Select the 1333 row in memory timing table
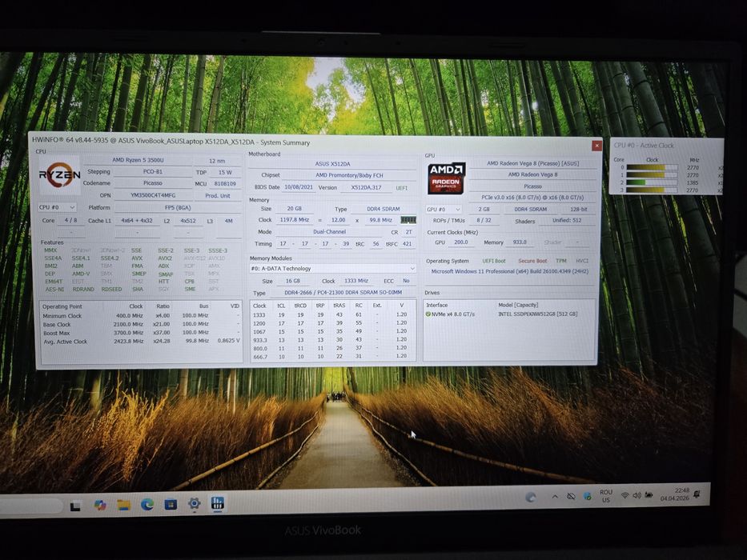747x560 pixels. pyautogui.click(x=331, y=314)
